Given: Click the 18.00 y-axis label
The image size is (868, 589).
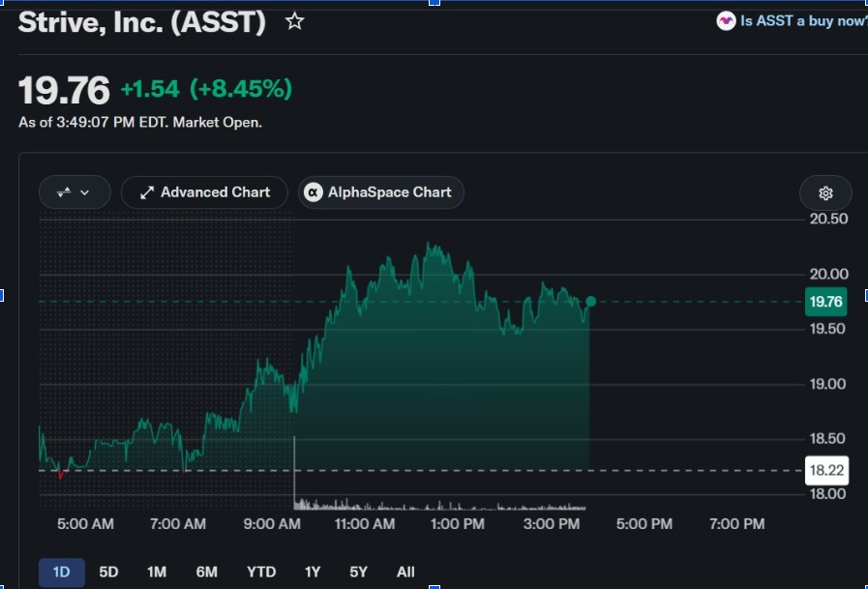Looking at the screenshot, I should point(827,494).
